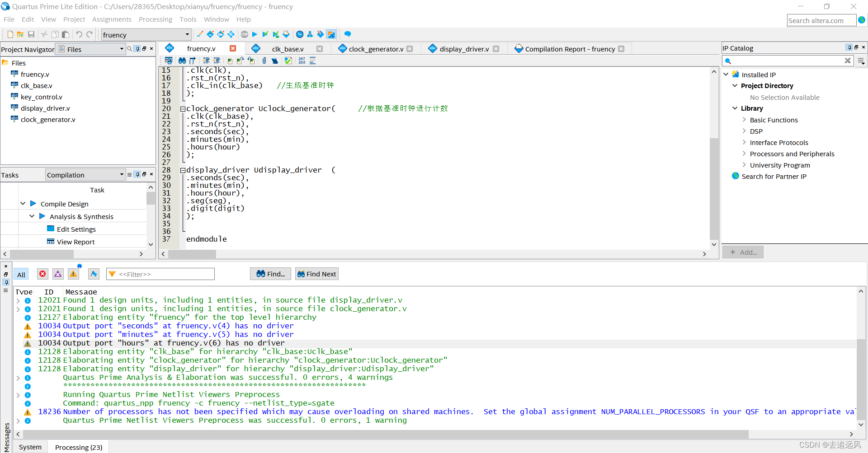This screenshot has width=868, height=453.
Task: Switch to the clk_base.v tab
Action: click(x=288, y=49)
